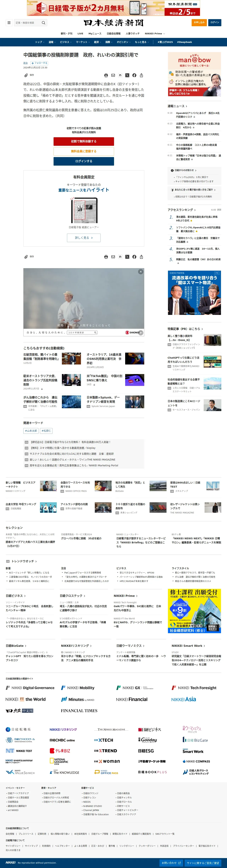227x868 pixels.
Task: Share to note using the top icon
Action: 120,75
